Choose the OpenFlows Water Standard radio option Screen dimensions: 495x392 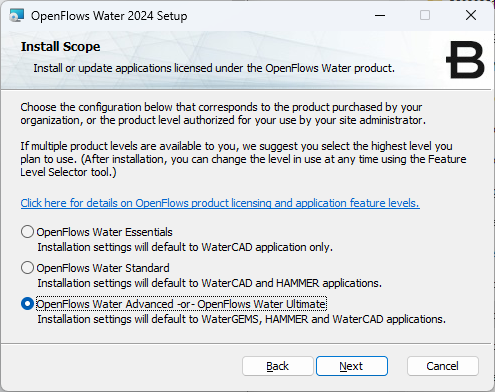tap(27, 268)
